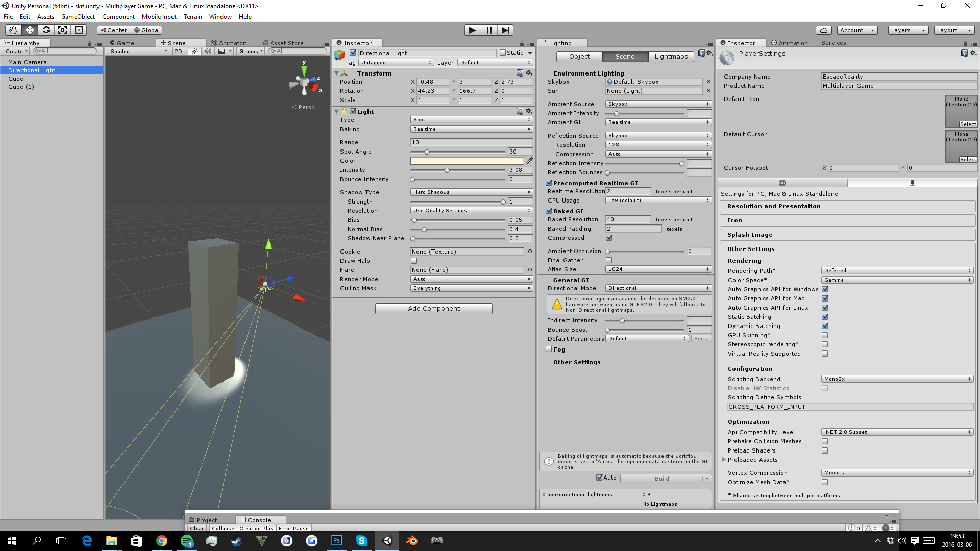Toggle Precomputed Realtime GI checkbox
This screenshot has height=551, width=980.
point(549,183)
